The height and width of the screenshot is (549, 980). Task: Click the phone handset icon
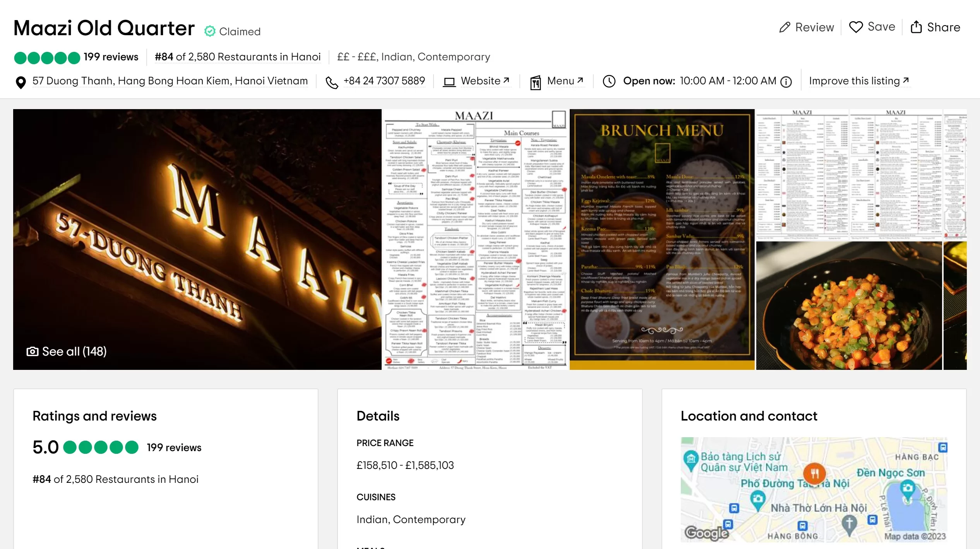coord(332,82)
